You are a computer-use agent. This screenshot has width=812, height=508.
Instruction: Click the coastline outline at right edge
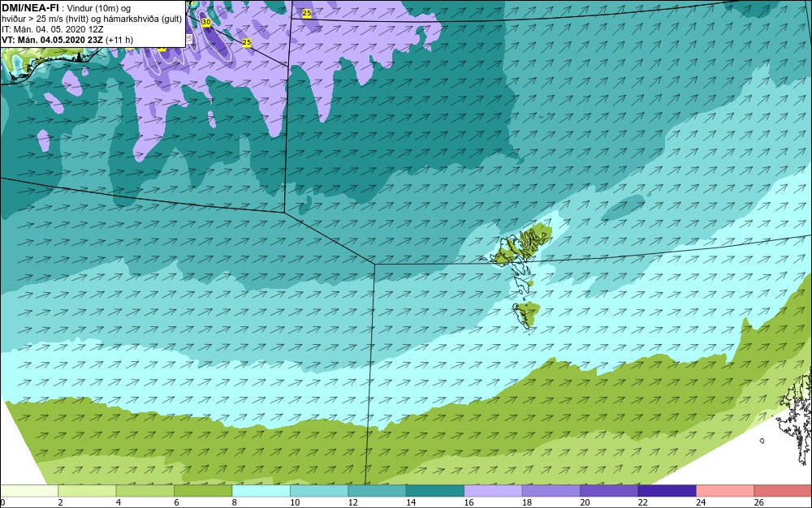[x=795, y=418]
